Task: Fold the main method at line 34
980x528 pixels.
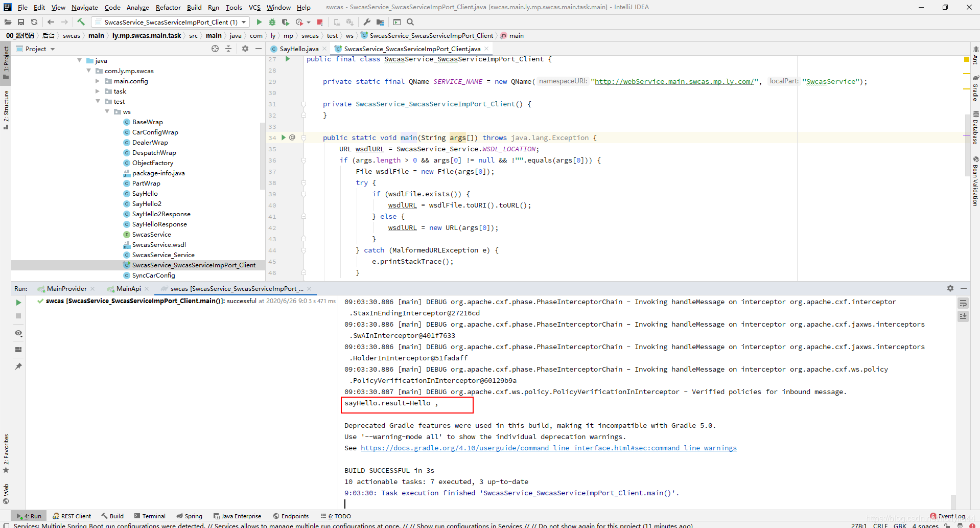Action: click(x=304, y=137)
